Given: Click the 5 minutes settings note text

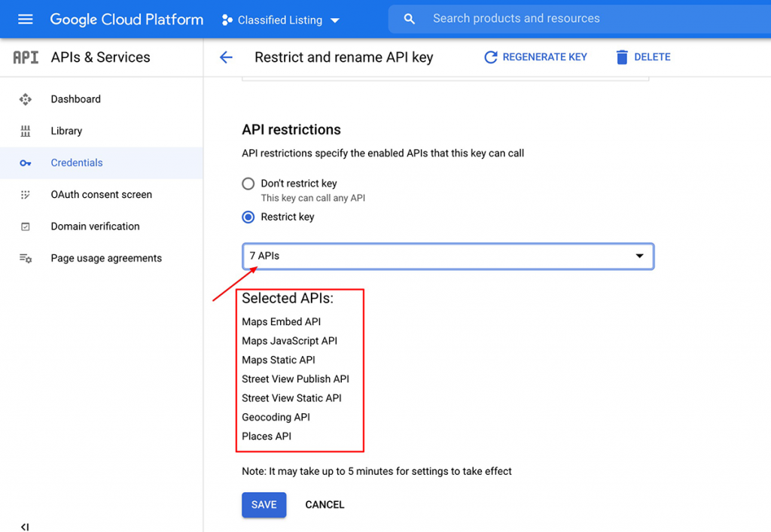Looking at the screenshot, I should click(x=376, y=472).
